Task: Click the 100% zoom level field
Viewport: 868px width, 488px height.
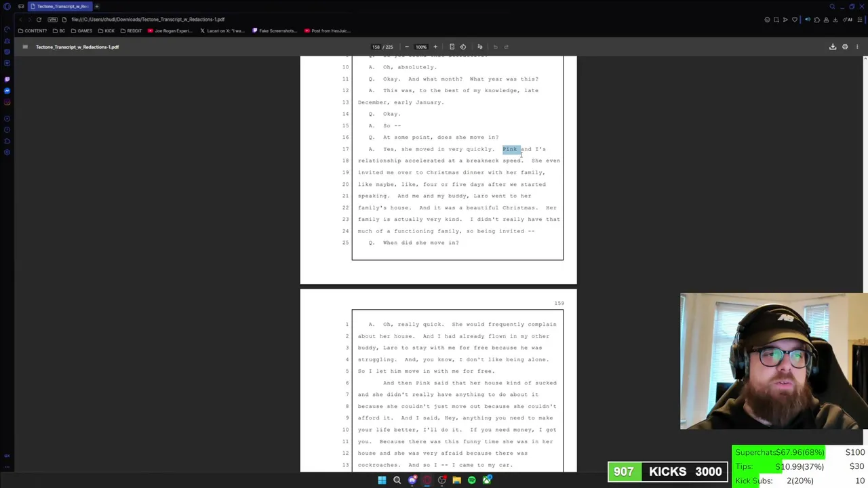Action: click(421, 47)
